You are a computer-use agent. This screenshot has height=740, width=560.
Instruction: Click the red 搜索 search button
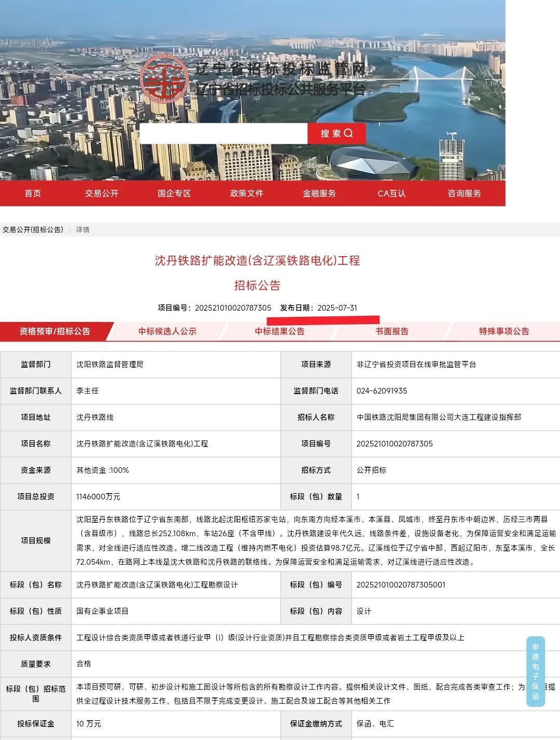pyautogui.click(x=337, y=133)
